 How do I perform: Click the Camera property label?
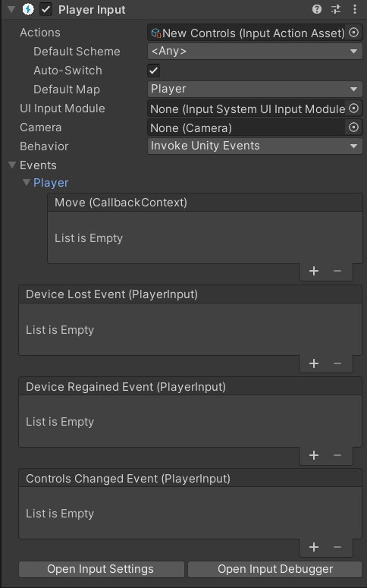(40, 127)
